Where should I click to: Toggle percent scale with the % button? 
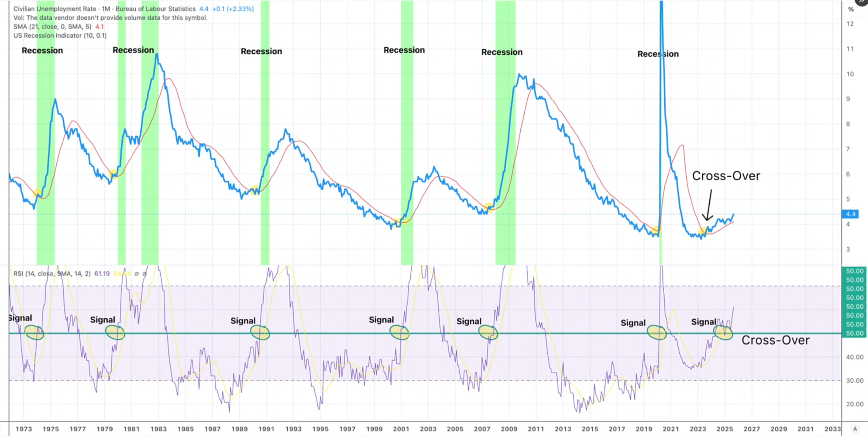(x=850, y=9)
